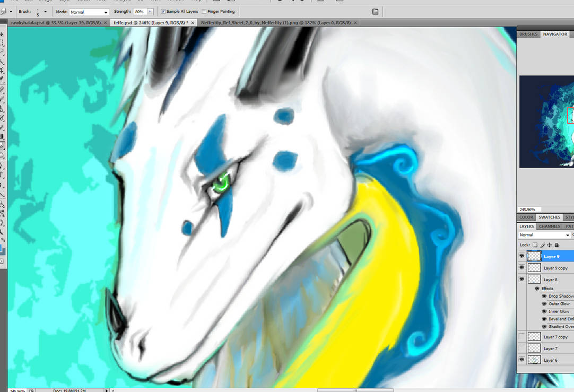The width and height of the screenshot is (574, 392).
Task: Toggle Drop Shadow effect eye
Action: point(544,296)
